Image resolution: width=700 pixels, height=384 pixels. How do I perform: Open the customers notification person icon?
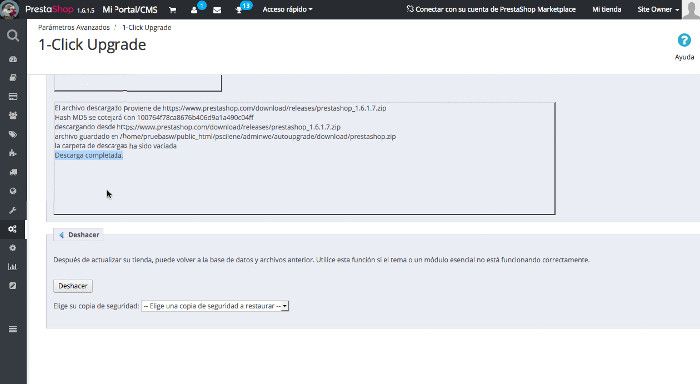(x=194, y=9)
